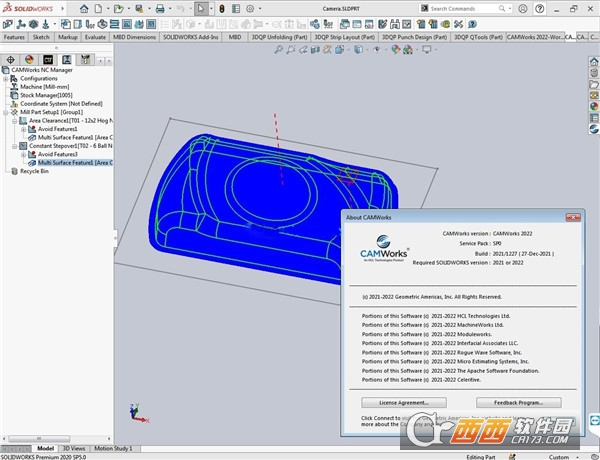Close the About CAMWorks dialog
The image size is (600, 460).
coord(573,217)
